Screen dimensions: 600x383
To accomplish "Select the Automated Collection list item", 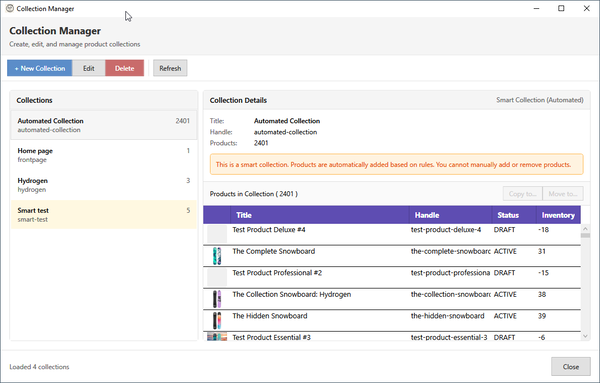I will point(103,125).
